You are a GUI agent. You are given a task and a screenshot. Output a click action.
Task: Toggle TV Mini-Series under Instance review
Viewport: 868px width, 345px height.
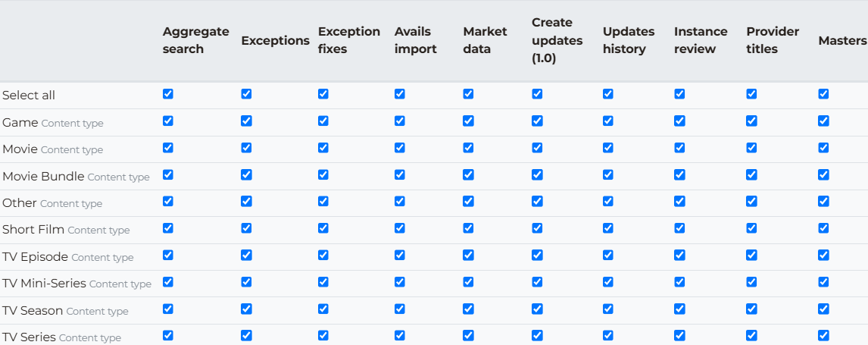(679, 282)
